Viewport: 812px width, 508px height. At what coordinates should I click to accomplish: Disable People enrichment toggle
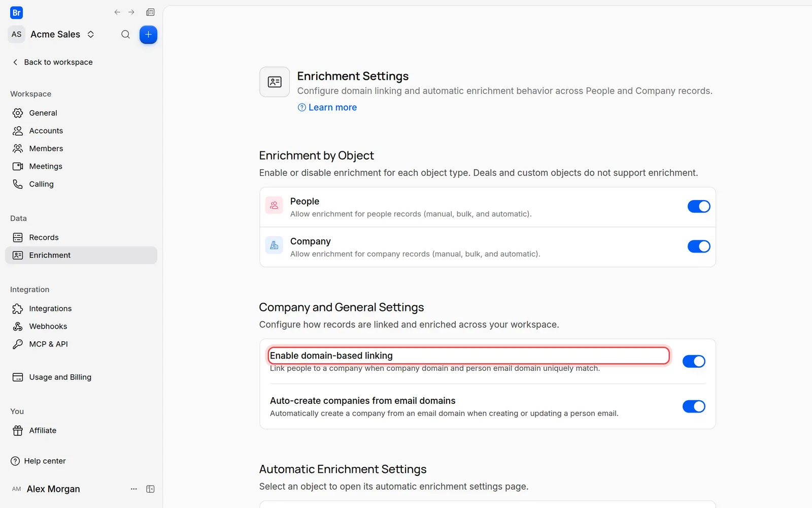699,206
